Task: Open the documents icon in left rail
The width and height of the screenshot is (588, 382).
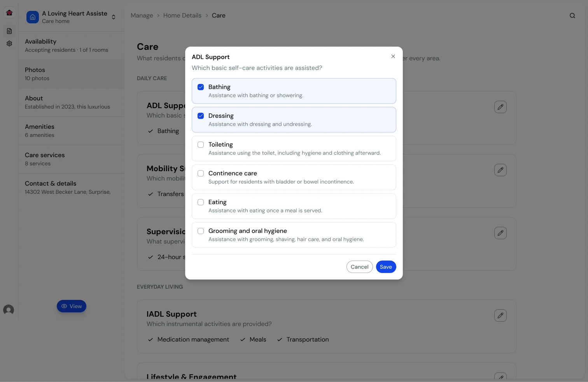Action: tap(9, 31)
